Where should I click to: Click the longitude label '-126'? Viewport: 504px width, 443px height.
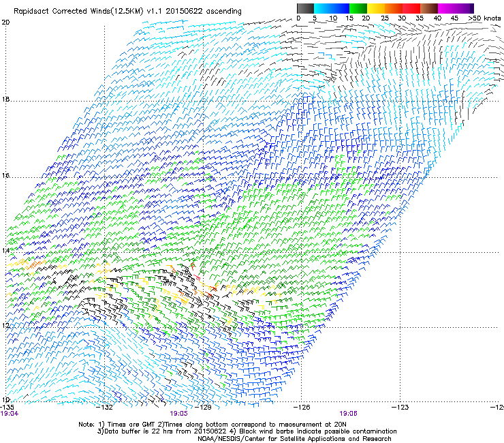coord(302,407)
